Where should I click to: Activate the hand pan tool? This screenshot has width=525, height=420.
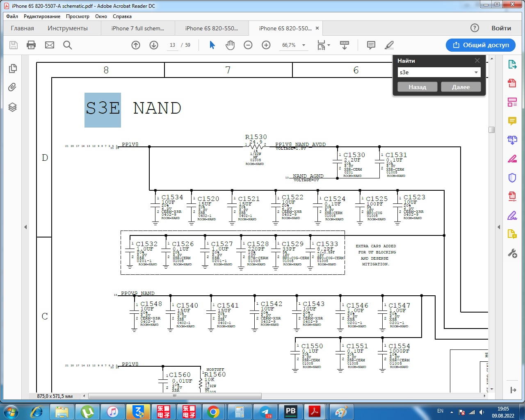230,45
